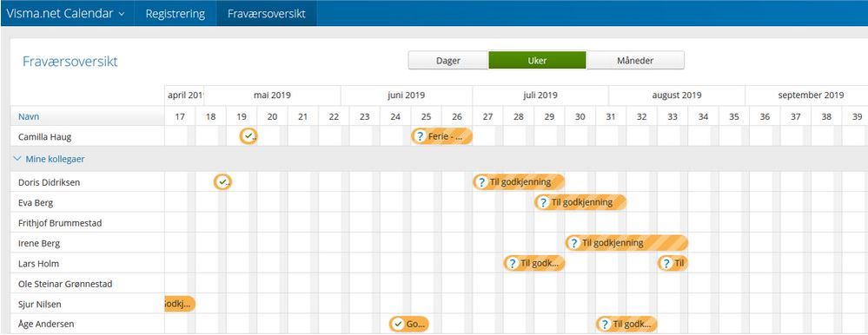Click Doris Didriksen's approved checkmark icon in May
Image resolution: width=868 pixels, height=335 pixels.
(x=222, y=182)
